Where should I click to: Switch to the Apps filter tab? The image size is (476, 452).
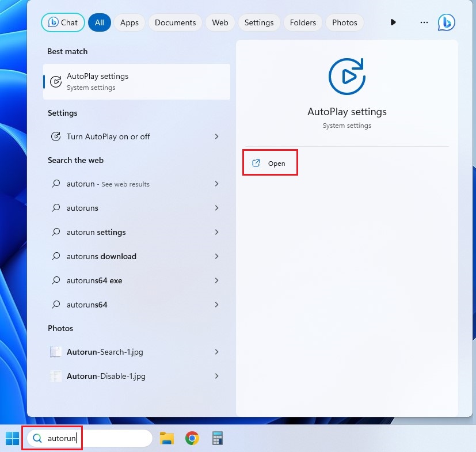(x=130, y=22)
